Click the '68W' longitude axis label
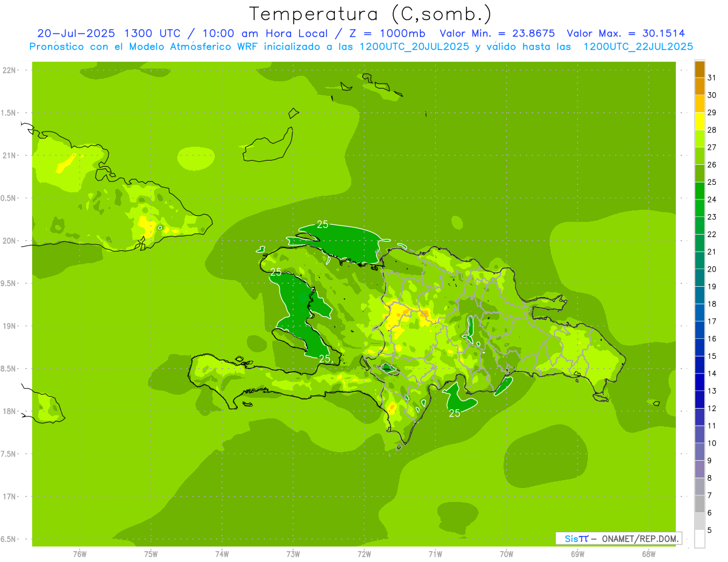The width and height of the screenshot is (728, 562). click(649, 554)
